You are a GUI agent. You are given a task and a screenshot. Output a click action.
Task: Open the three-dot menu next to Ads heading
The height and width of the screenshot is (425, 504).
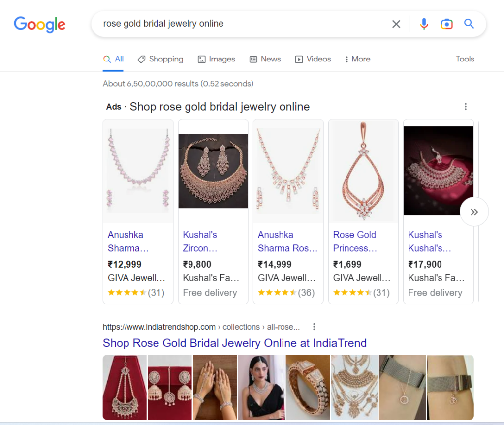465,106
